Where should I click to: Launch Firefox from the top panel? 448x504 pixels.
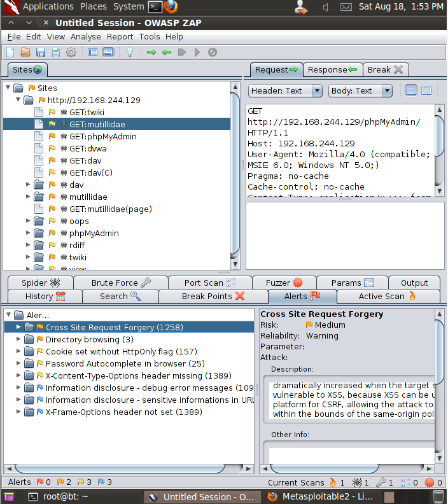pyautogui.click(x=170, y=7)
